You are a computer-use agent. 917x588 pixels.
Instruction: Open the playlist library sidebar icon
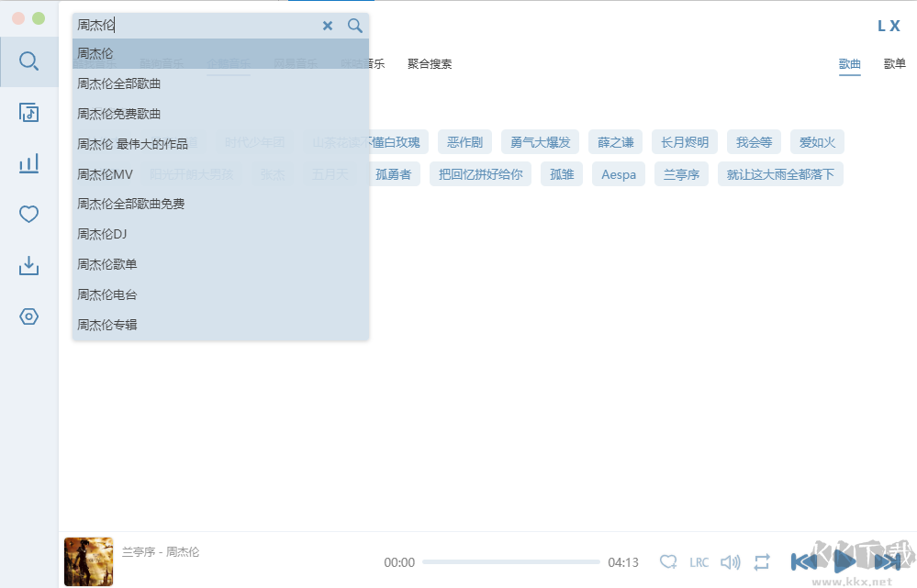29,111
